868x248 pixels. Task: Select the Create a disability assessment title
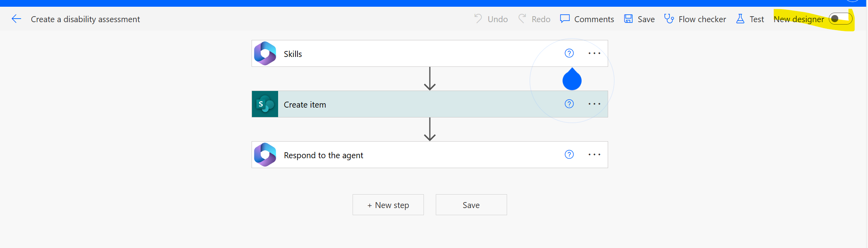pyautogui.click(x=86, y=19)
